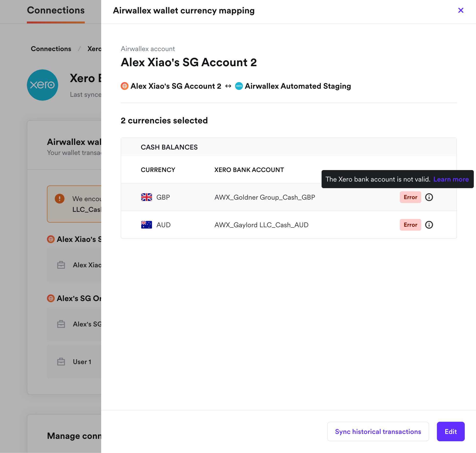Click the GBP currency label
This screenshot has height=453, width=476.
(x=163, y=197)
